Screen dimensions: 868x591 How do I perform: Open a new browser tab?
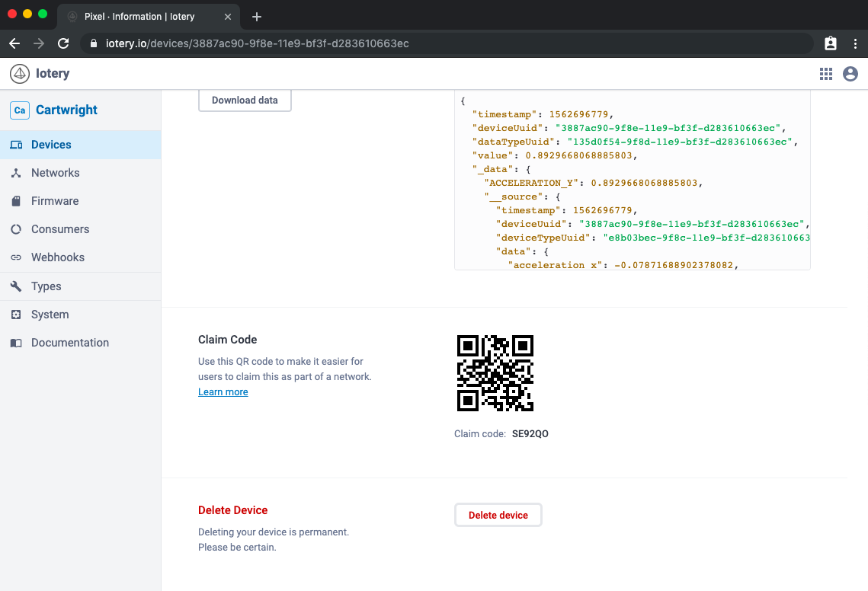257,17
